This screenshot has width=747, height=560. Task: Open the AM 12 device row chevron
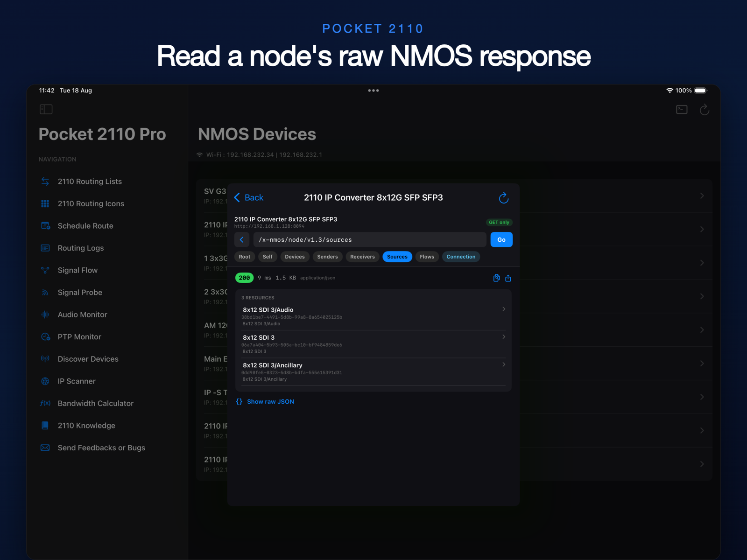click(x=702, y=330)
